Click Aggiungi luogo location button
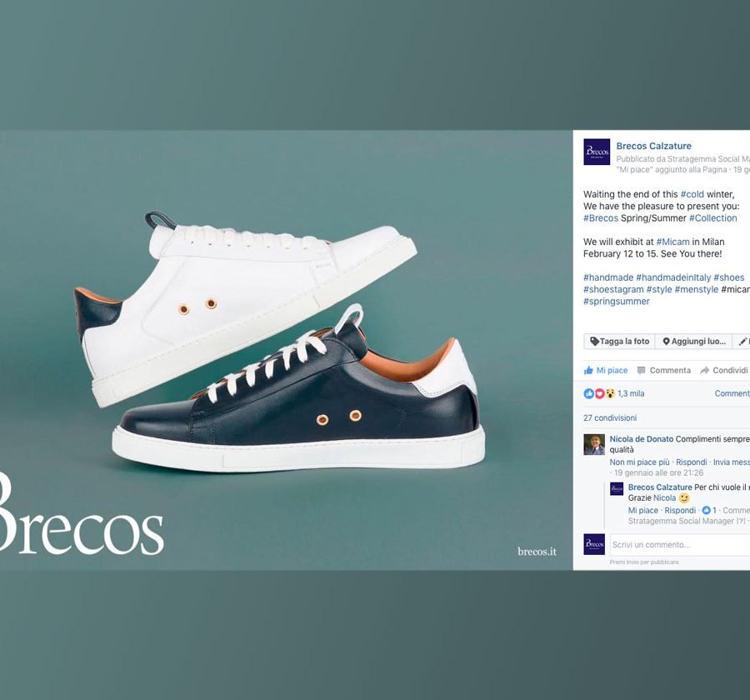This screenshot has height=700, width=750. click(x=693, y=341)
